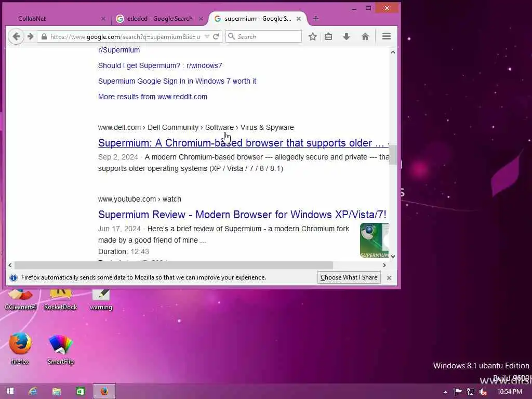The height and width of the screenshot is (399, 532).
Task: Go forward with the forward arrow
Action: click(31, 37)
